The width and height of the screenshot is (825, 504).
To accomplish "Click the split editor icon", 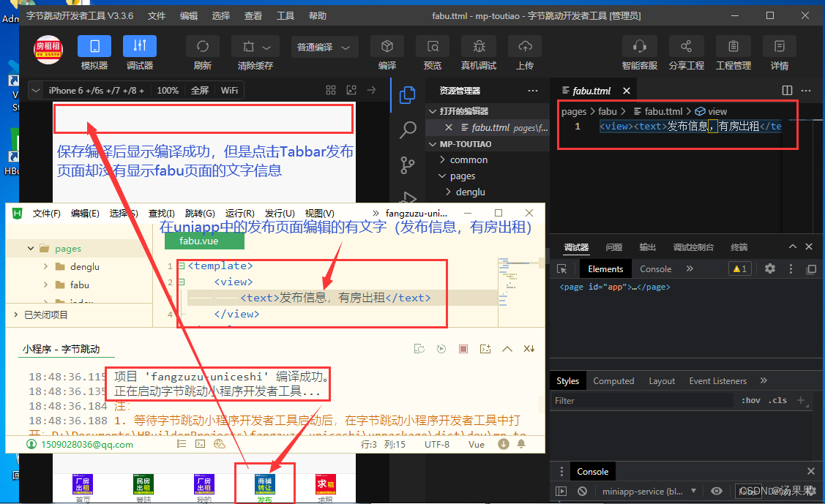I will point(787,91).
